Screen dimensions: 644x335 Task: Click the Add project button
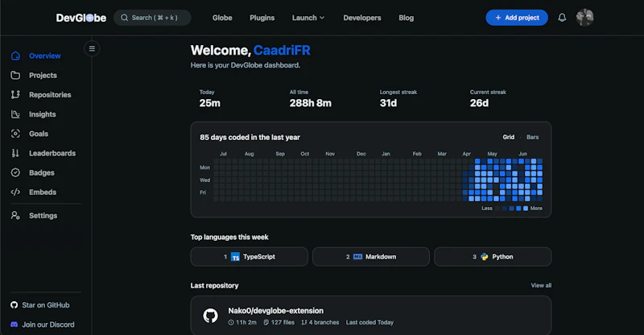(517, 18)
